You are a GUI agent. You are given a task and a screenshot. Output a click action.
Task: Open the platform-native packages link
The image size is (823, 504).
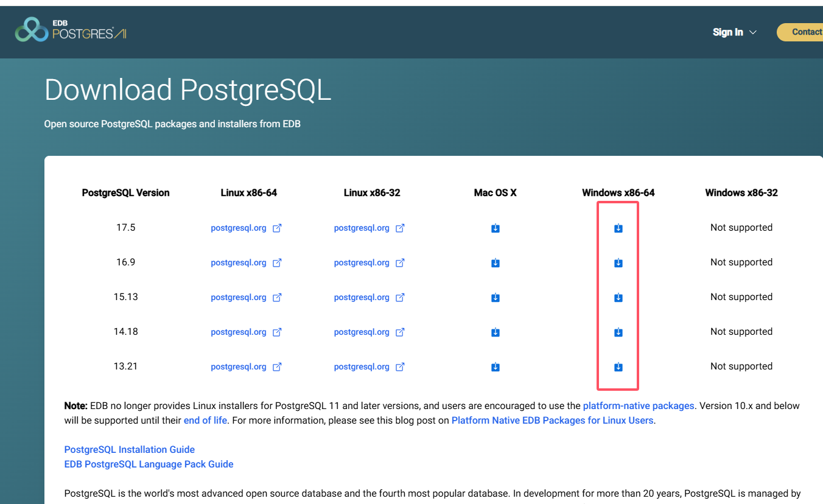pos(639,406)
